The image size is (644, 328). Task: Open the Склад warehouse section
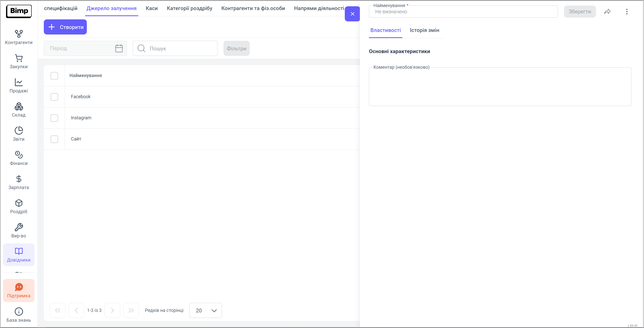[19, 110]
